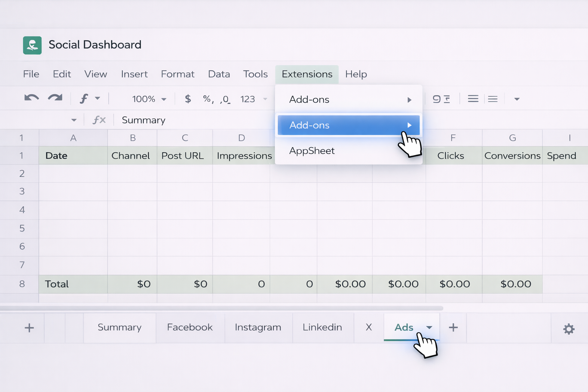
Task: Expand the first Add-ons submenu arrow
Action: coord(409,100)
